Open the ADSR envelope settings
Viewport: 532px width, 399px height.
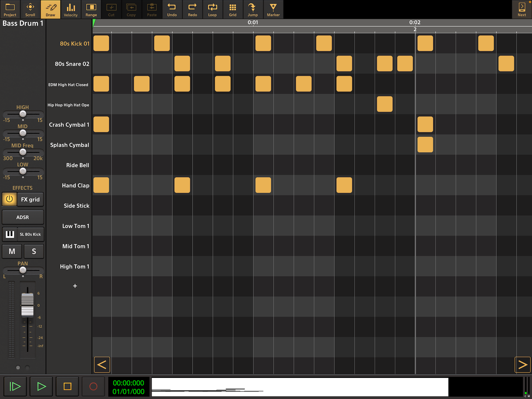(23, 217)
